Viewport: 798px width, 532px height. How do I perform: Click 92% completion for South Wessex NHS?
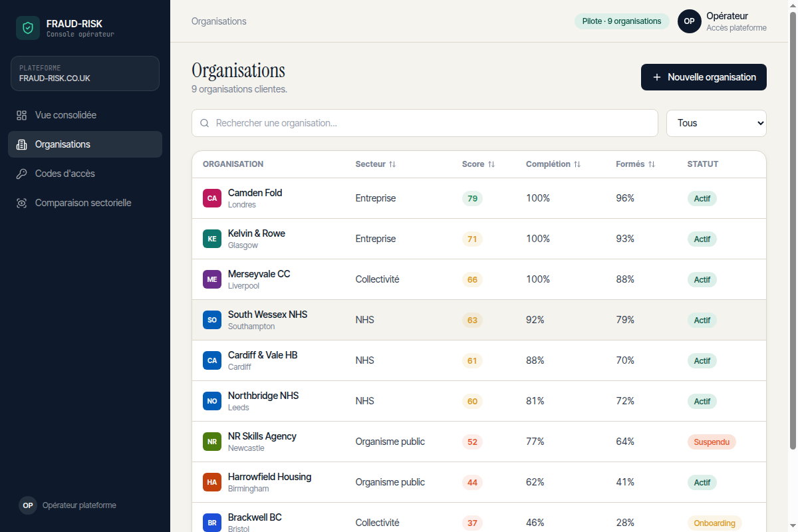pos(535,320)
